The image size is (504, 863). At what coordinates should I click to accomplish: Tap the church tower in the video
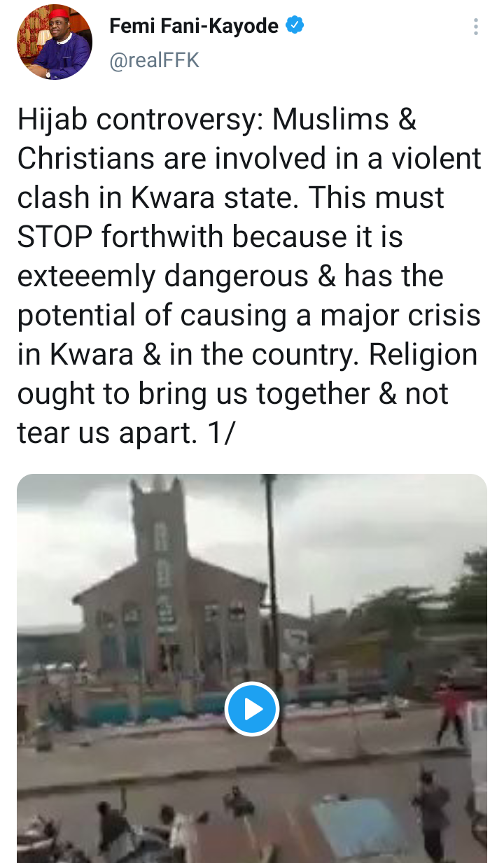(x=160, y=553)
